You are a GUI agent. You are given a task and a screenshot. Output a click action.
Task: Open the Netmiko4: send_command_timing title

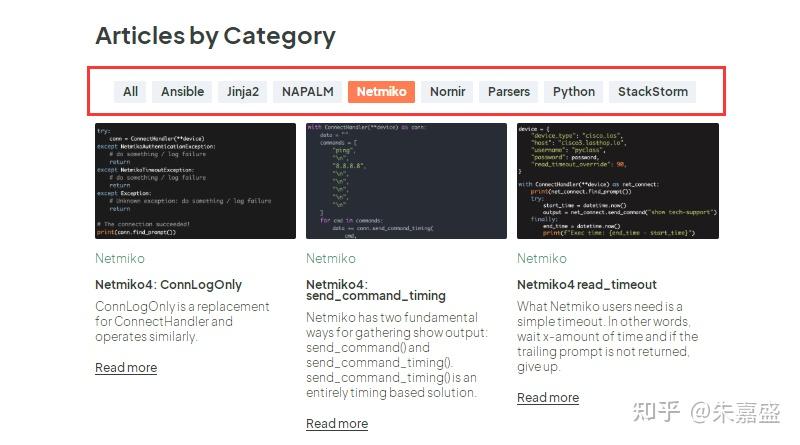click(376, 290)
